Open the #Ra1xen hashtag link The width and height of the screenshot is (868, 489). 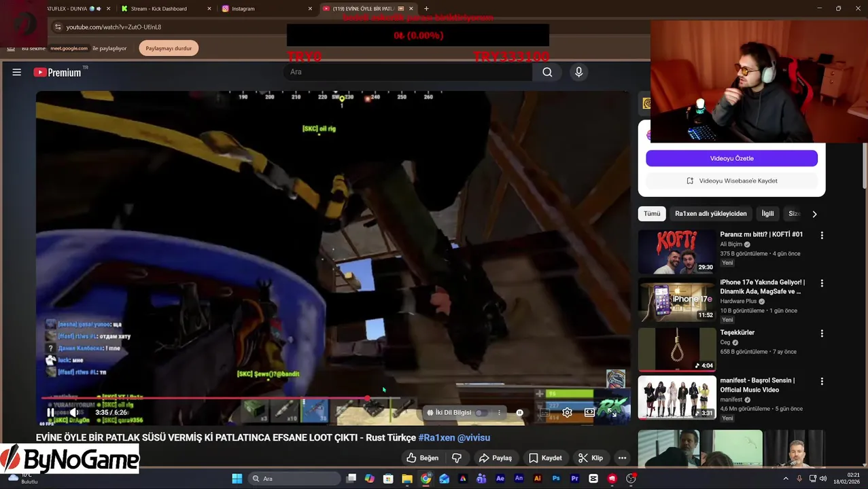click(x=436, y=438)
